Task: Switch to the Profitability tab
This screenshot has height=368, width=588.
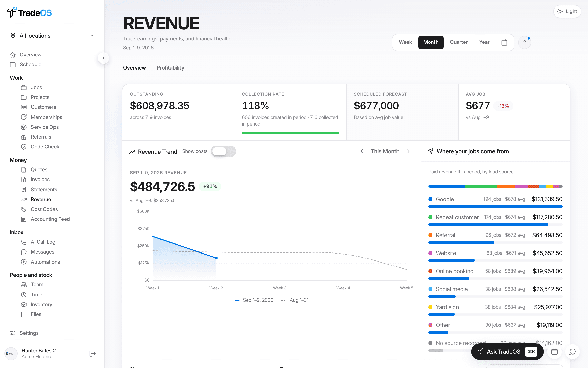Action: coord(170,68)
